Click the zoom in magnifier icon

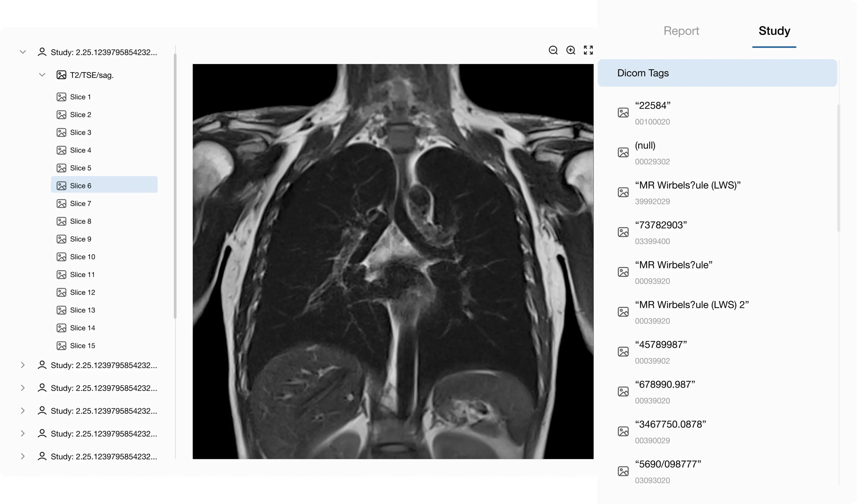click(571, 50)
